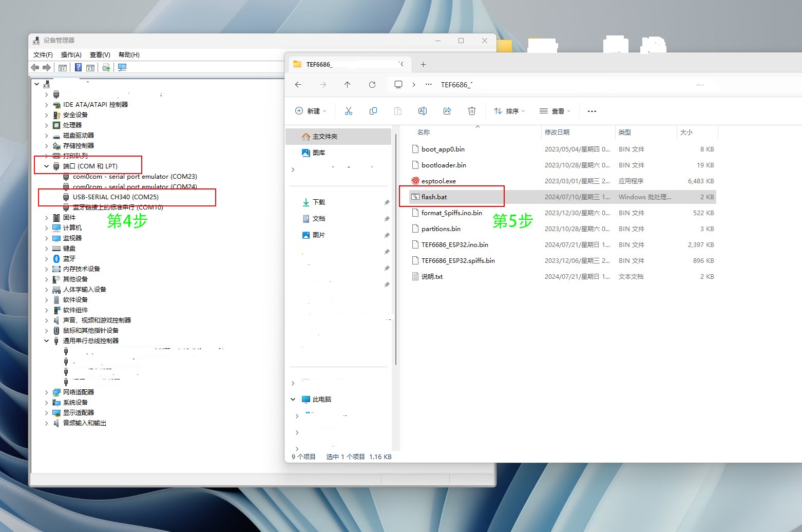Click the blue Help question mark icon
This screenshot has height=532, width=802.
(x=78, y=68)
